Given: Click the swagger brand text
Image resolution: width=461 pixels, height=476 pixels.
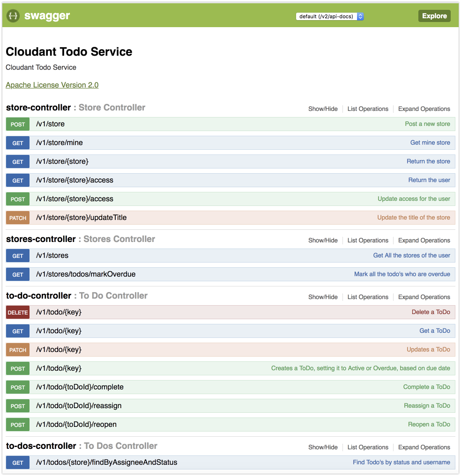Looking at the screenshot, I should 47,15.
